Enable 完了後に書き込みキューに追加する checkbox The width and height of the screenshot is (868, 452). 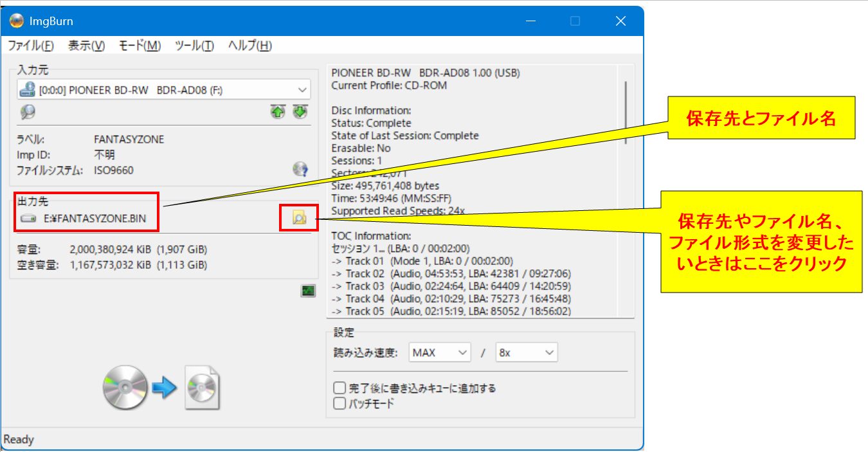[339, 388]
